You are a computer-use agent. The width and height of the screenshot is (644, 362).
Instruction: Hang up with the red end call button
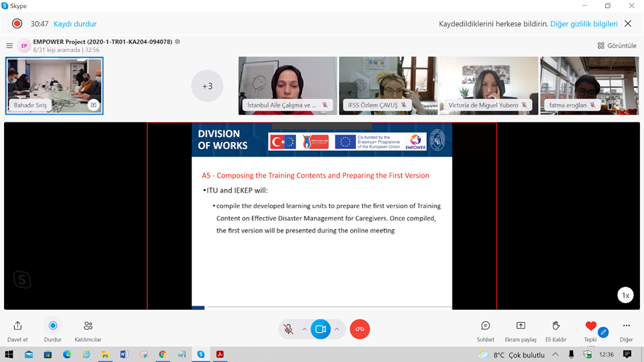pos(359,329)
